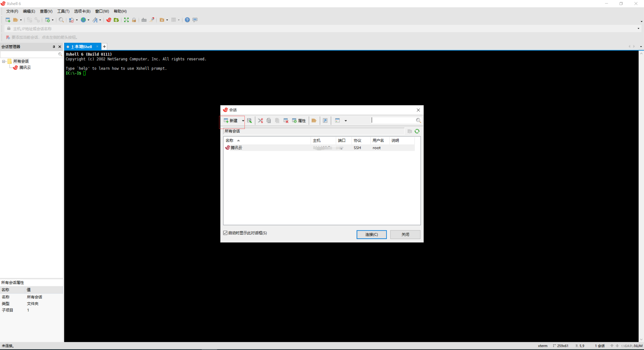Open the address bar dropdown arrow
This screenshot has width=644, height=350.
[638, 28]
